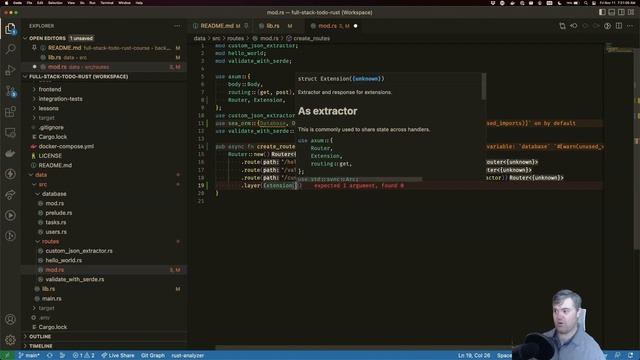Open the Remote Explorer view
The height and width of the screenshot is (360, 640).
point(10,133)
